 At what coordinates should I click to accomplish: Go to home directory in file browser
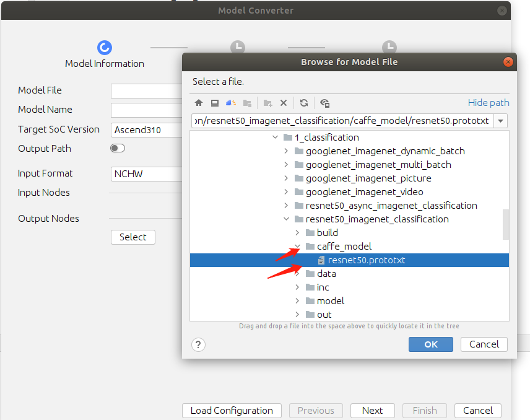[x=199, y=103]
